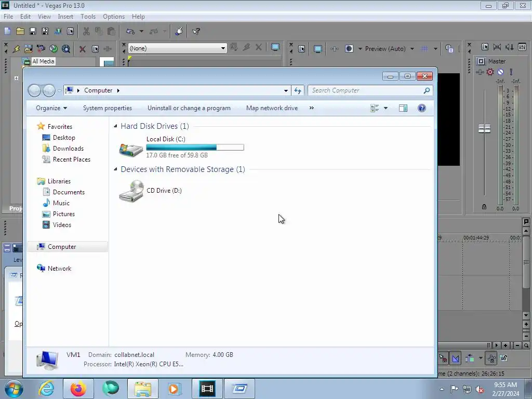Click the Render As icon in Vegas toolbar
The width and height of the screenshot is (532, 399).
tap(58, 31)
